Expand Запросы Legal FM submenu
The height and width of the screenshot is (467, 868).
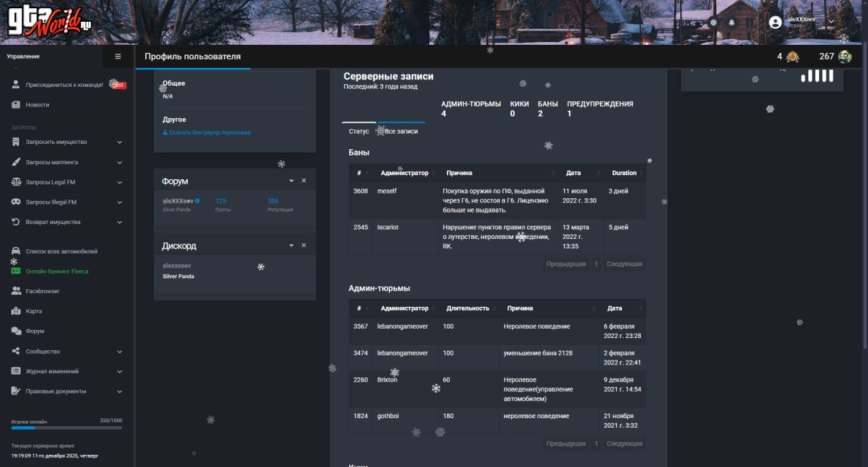119,182
